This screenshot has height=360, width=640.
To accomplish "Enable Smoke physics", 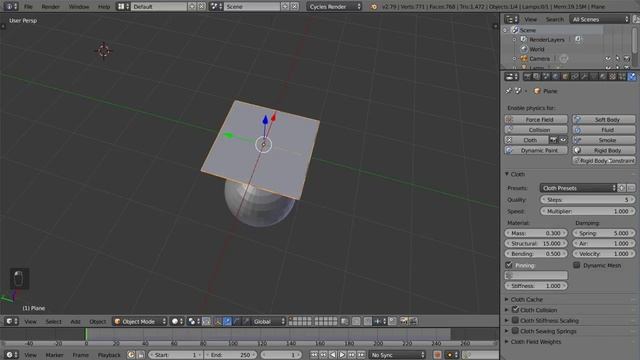I will 604,140.
